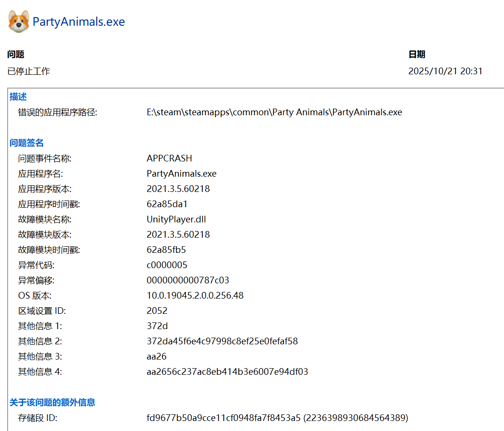Click the 其他信息 2 hash value
The image size is (504, 431).
(222, 341)
